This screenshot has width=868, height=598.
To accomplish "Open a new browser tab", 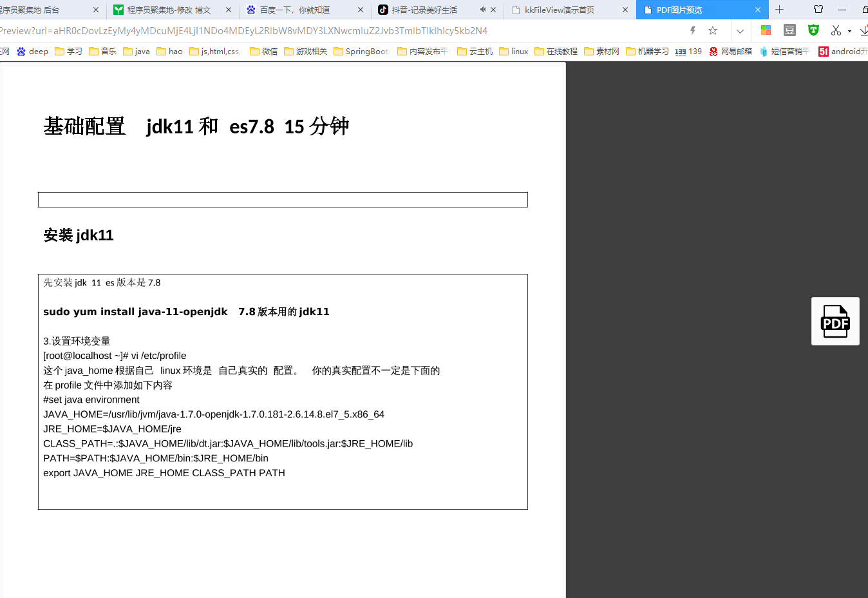I will click(779, 10).
